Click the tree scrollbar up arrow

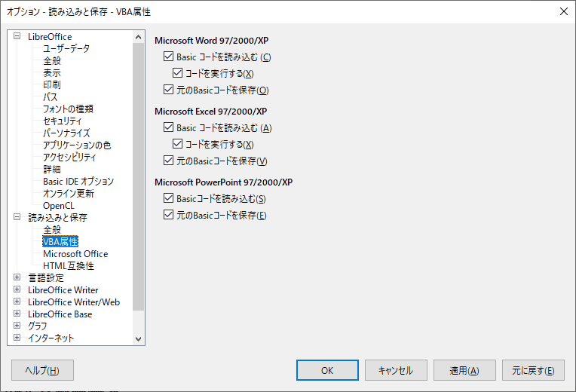(x=138, y=37)
